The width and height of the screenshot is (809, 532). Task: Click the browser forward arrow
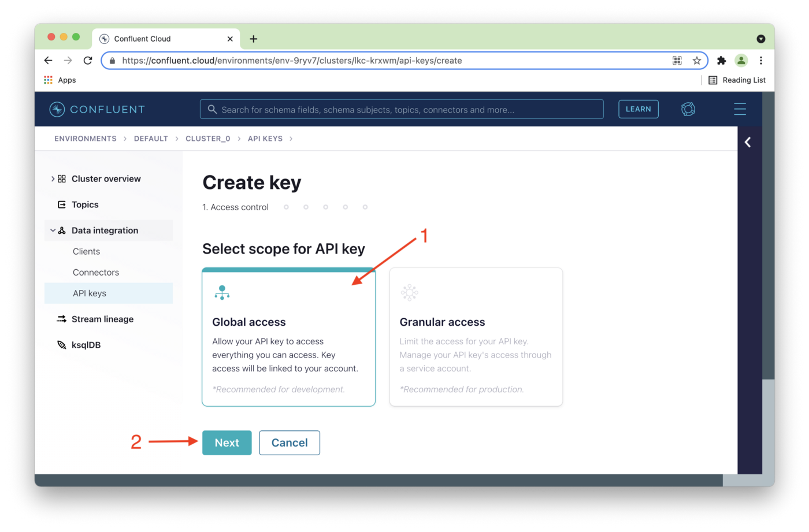[x=68, y=60]
